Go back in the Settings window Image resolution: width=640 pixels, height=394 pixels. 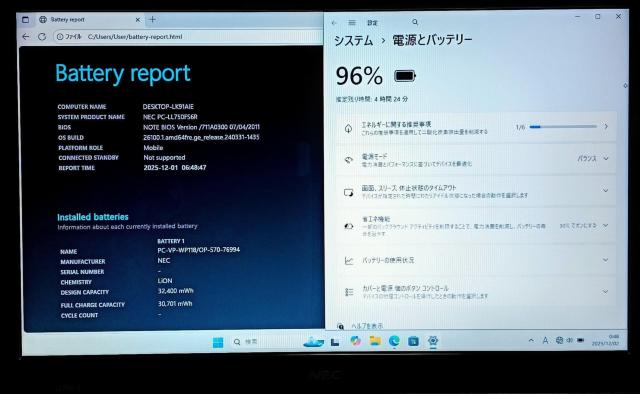(x=334, y=23)
